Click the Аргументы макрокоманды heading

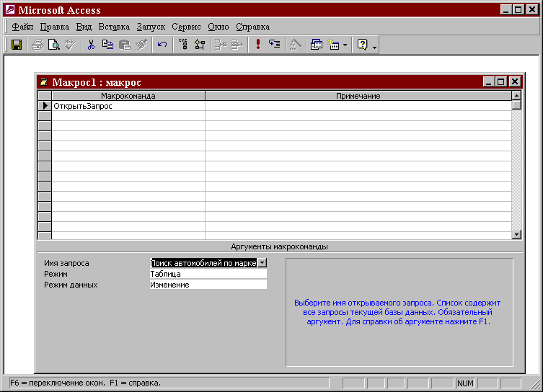[x=279, y=246]
